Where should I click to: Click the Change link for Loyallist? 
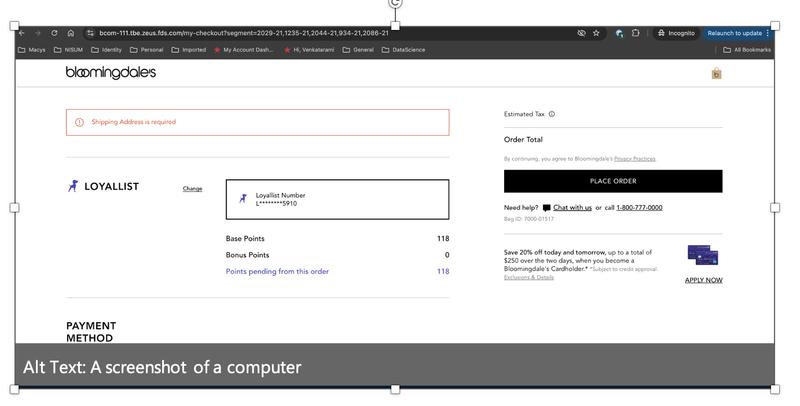pyautogui.click(x=192, y=189)
